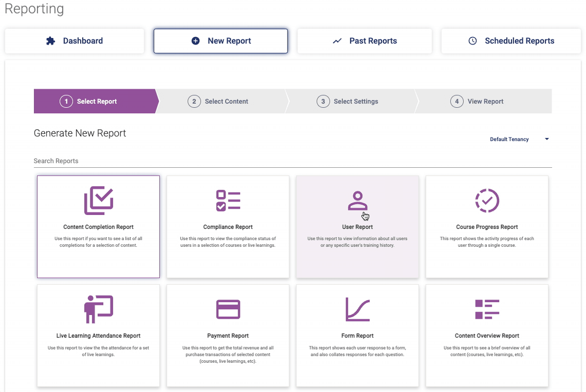Choose the Content Overview Report title
Viewport: 586px width, 392px height.
487,336
